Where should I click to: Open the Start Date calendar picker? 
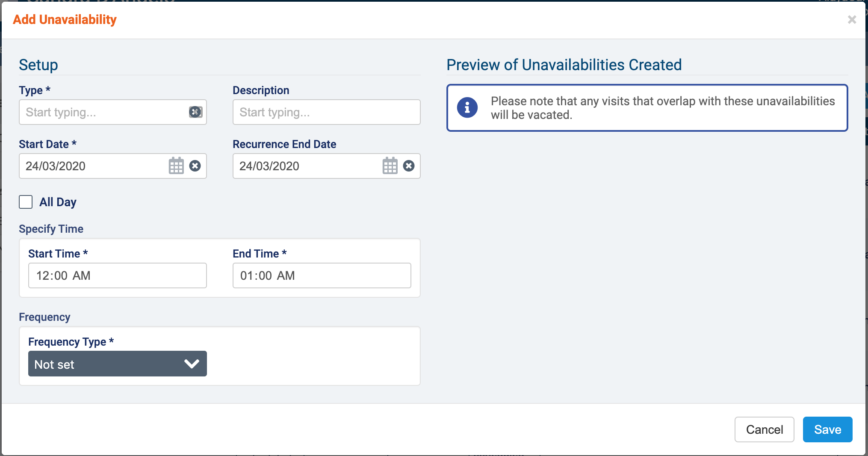(x=176, y=166)
